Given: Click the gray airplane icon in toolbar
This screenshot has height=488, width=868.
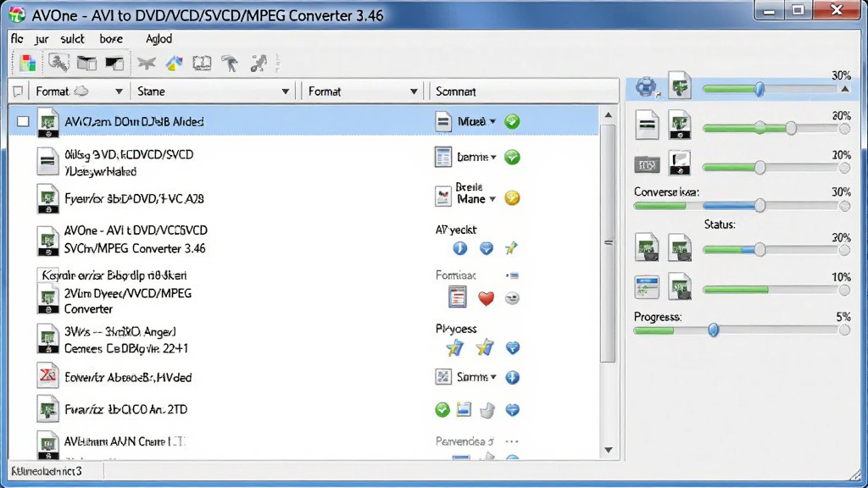Looking at the screenshot, I should click(146, 63).
